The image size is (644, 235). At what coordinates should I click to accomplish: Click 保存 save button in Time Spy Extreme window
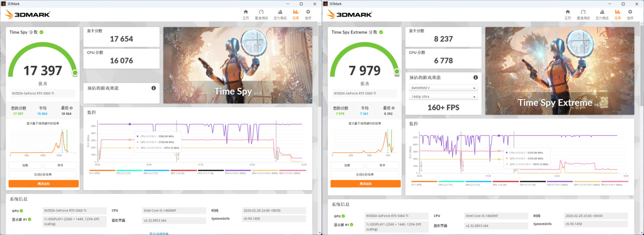(x=382, y=165)
